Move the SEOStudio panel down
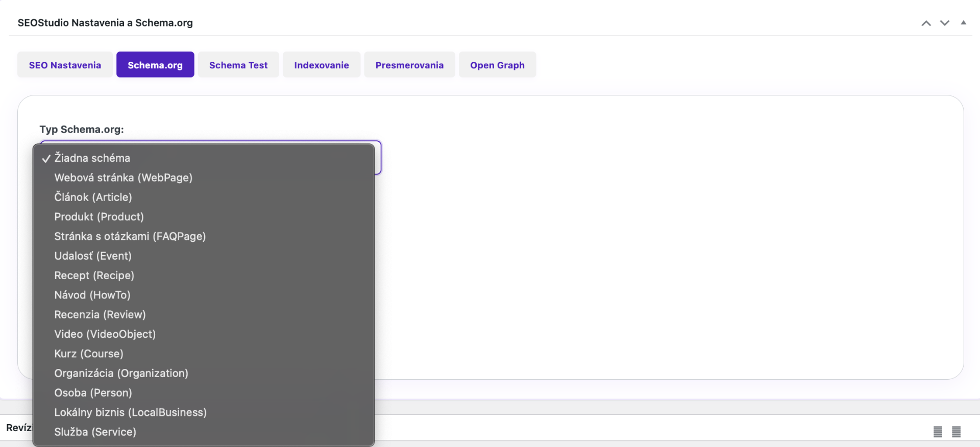 [x=945, y=23]
